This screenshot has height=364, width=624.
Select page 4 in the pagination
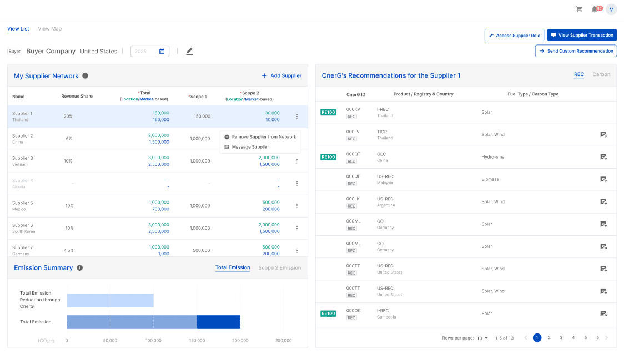[x=573, y=337]
